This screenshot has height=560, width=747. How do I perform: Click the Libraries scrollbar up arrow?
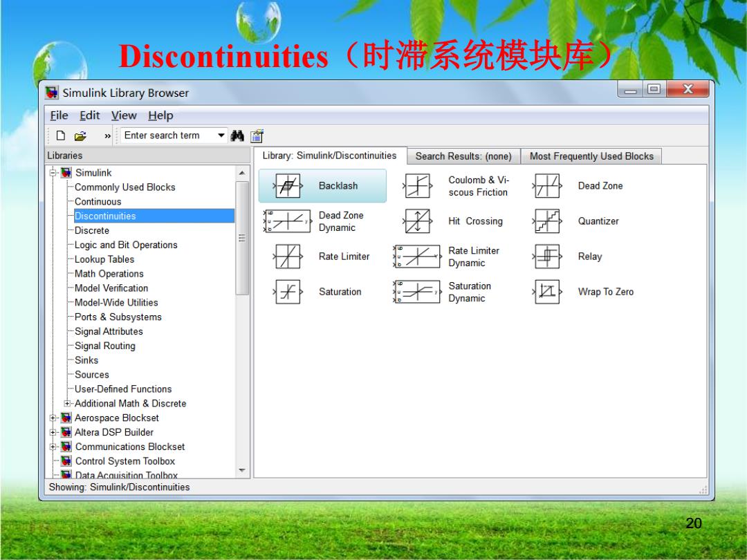coord(242,173)
